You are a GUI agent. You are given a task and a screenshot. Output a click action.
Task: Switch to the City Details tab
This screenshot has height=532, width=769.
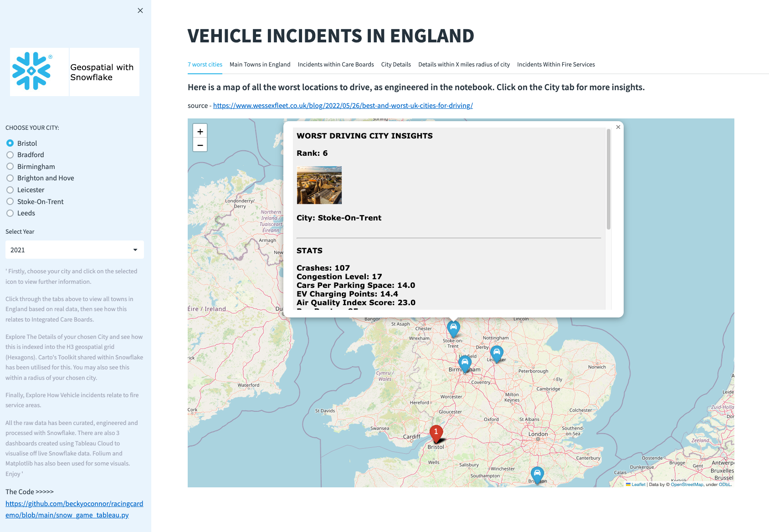click(x=396, y=65)
